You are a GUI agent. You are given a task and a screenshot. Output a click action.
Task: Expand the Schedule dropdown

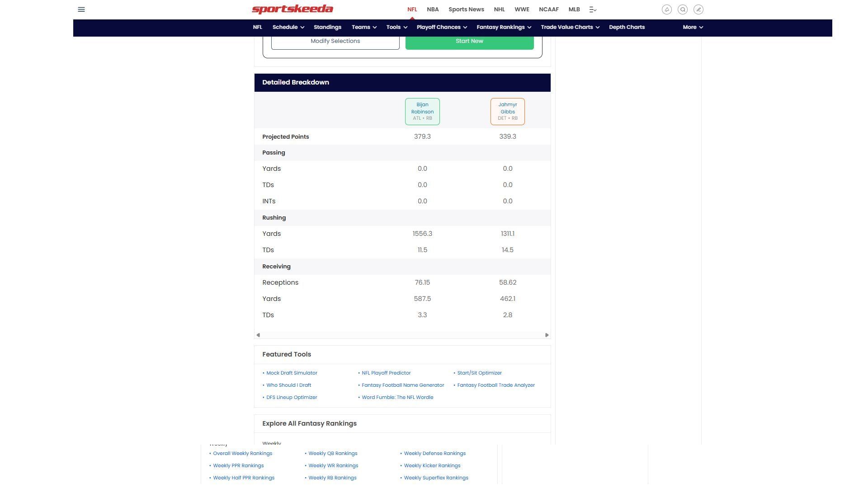coord(288,27)
